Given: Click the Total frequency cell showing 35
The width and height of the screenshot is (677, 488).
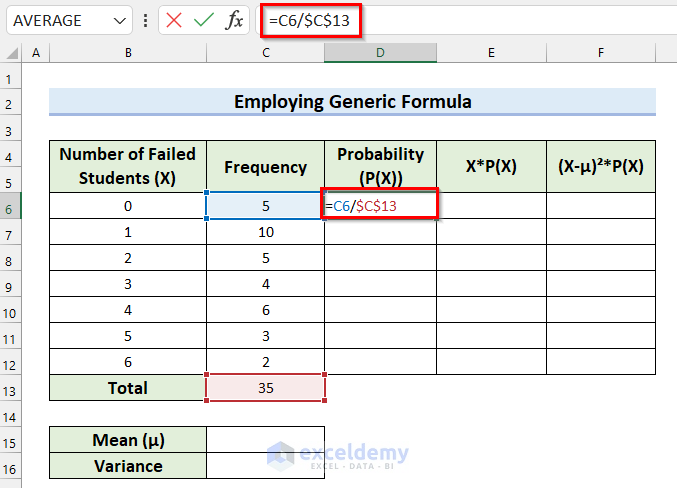Looking at the screenshot, I should point(265,388).
